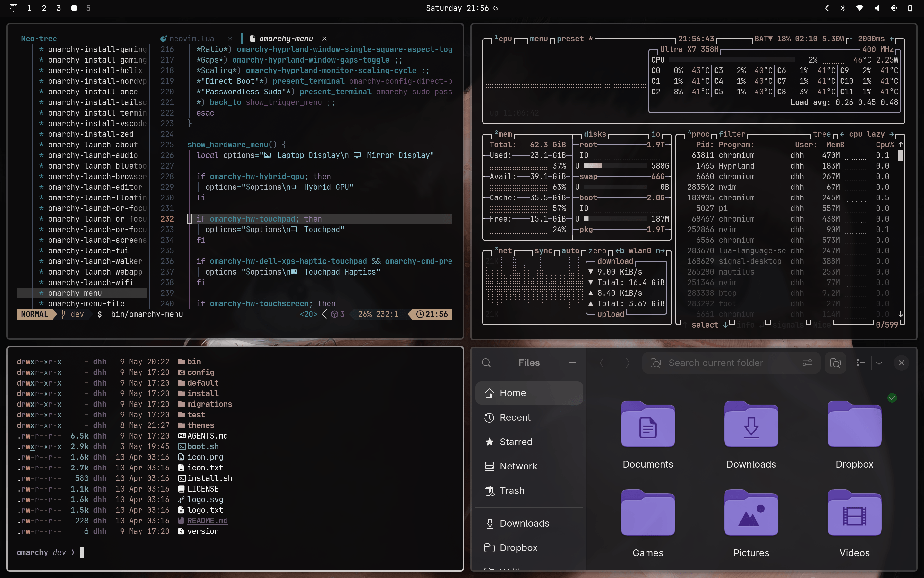Select the signal-desktop process row

(788, 261)
